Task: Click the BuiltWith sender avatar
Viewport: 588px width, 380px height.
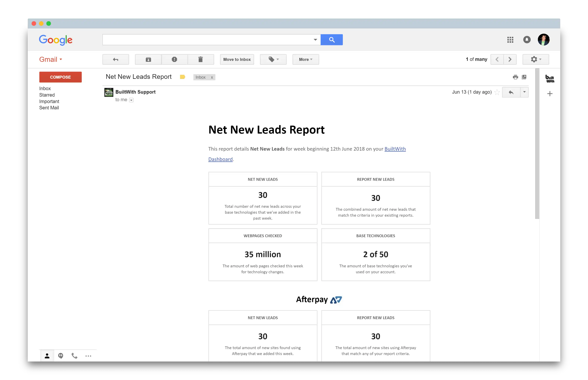Action: click(109, 92)
